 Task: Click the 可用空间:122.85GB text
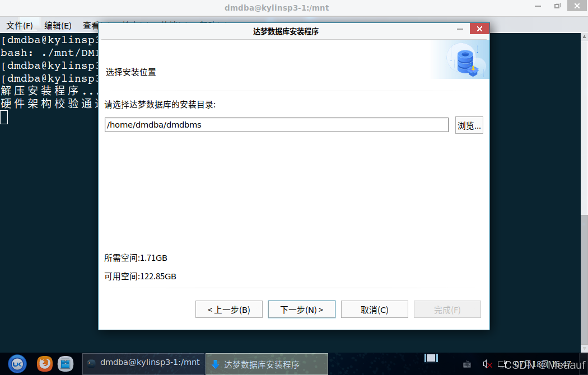click(x=140, y=276)
